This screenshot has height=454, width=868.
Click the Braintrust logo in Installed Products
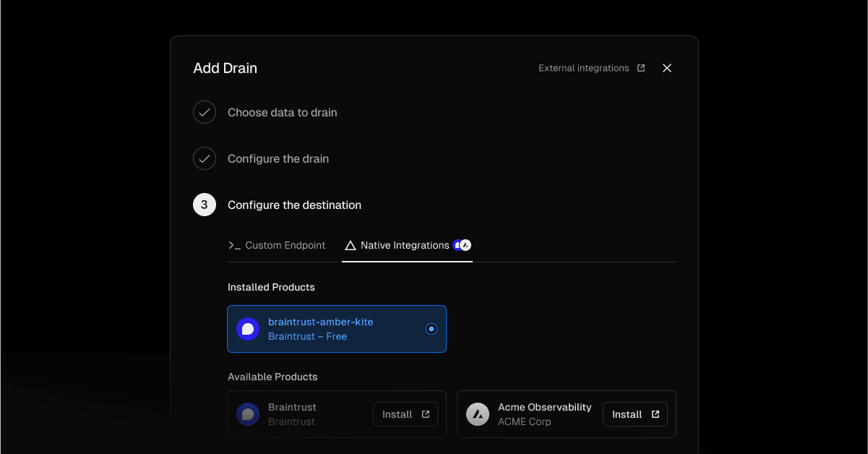click(248, 329)
